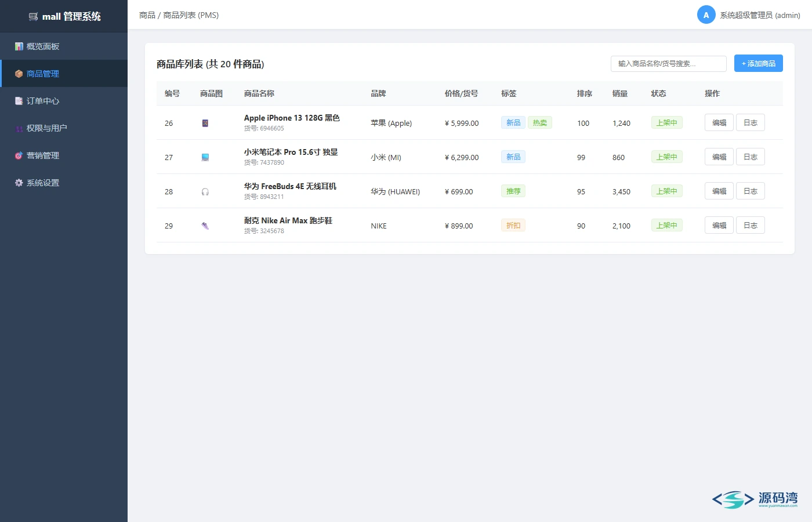The height and width of the screenshot is (522, 812).
Task: Click the 系统设置 gear icon
Action: [19, 183]
